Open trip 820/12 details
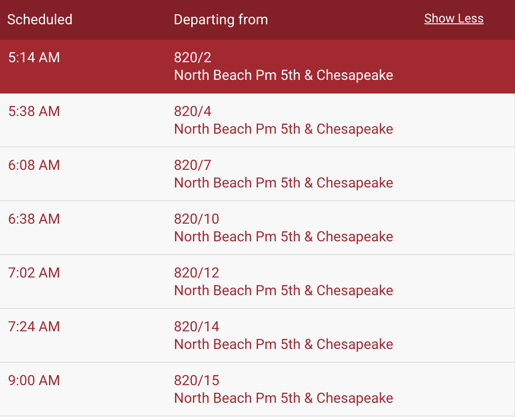 (196, 273)
